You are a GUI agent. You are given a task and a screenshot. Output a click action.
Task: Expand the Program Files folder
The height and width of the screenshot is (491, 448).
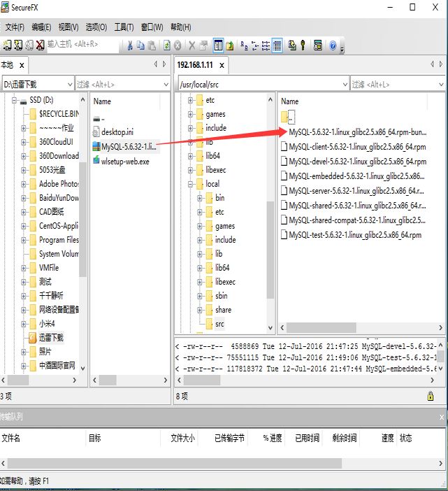(24, 240)
